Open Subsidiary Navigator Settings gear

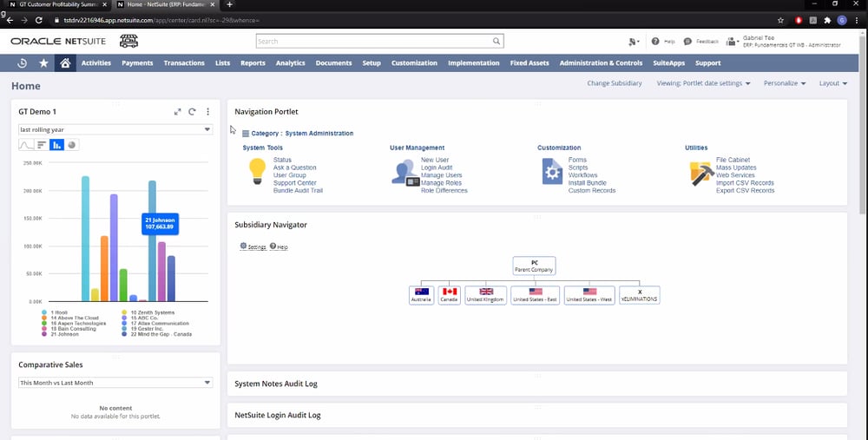244,246
